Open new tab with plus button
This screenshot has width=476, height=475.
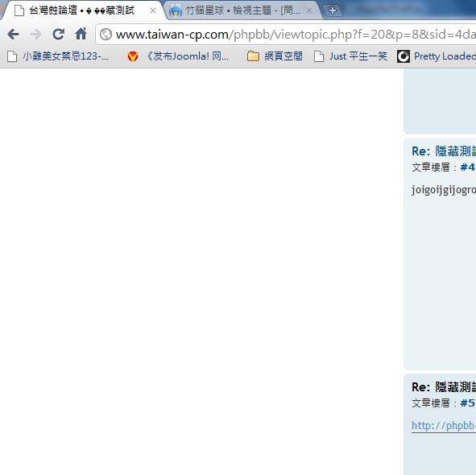pos(333,10)
